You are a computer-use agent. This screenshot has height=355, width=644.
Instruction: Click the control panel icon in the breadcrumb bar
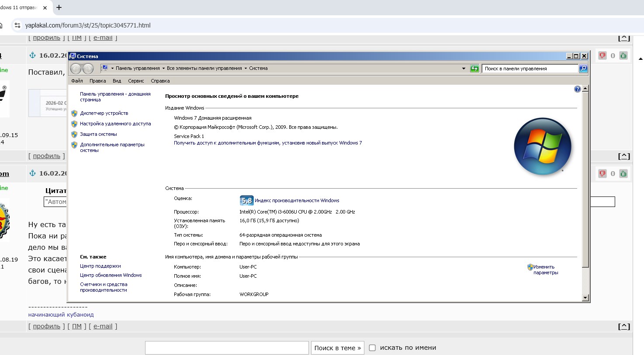(x=104, y=68)
